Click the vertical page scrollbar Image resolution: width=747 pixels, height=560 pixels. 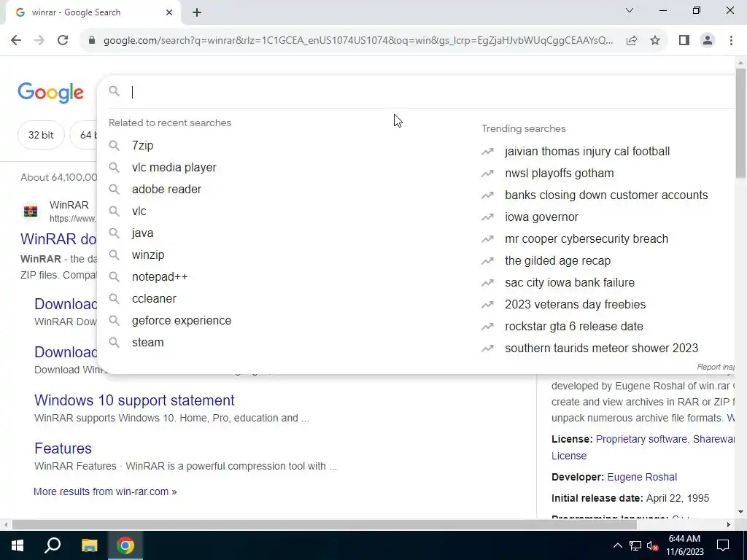(740, 123)
